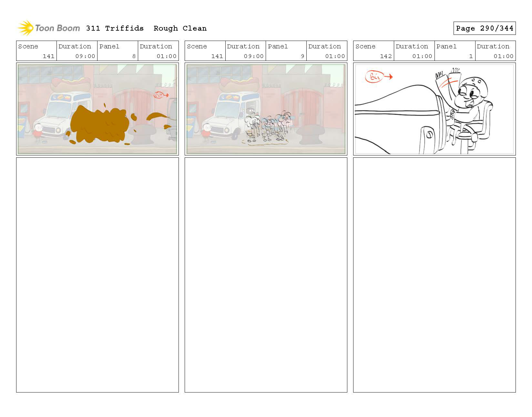Click the brown splat drawing in Panel 8

100,124
